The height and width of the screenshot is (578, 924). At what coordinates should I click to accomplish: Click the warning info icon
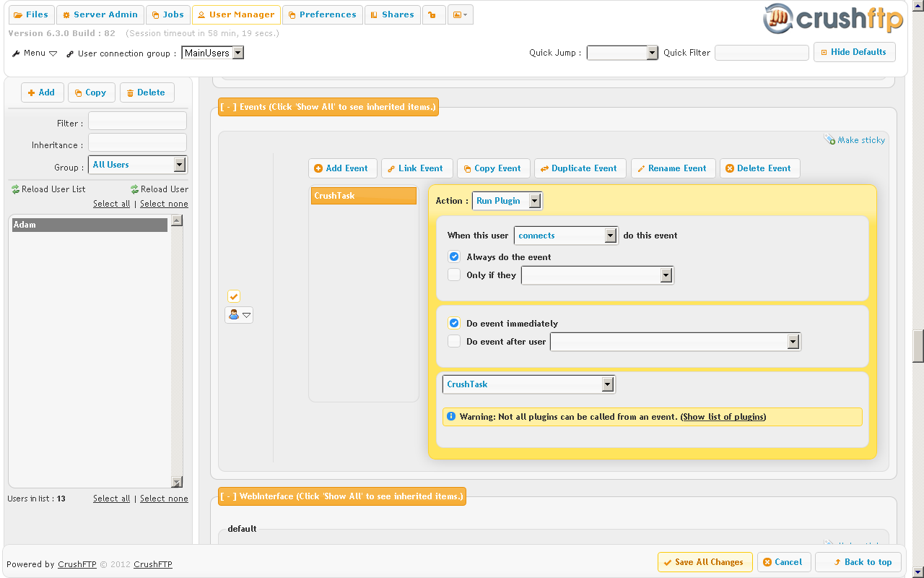[451, 417]
